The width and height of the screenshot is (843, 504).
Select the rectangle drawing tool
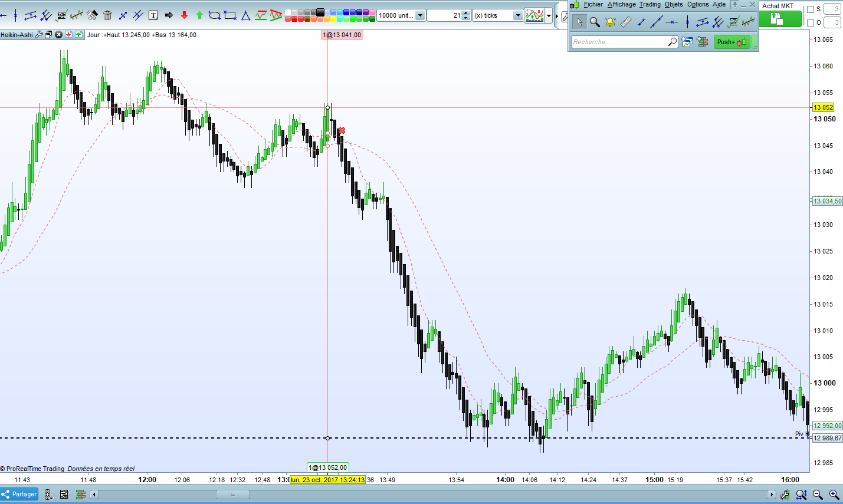tap(230, 15)
